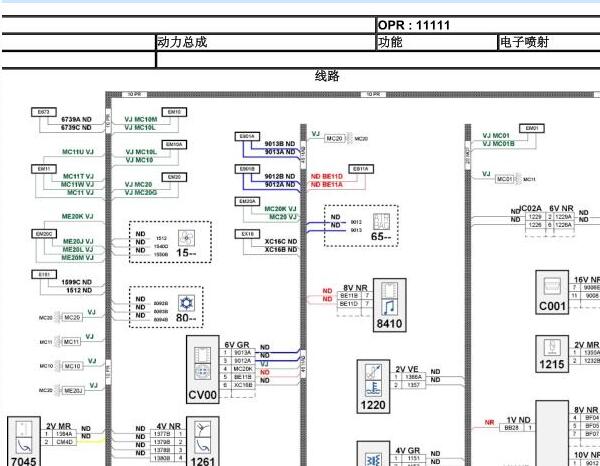The height and width of the screenshot is (466, 600).
Task: Select the 4V GR connector label at the bottom
Action: coord(408,451)
